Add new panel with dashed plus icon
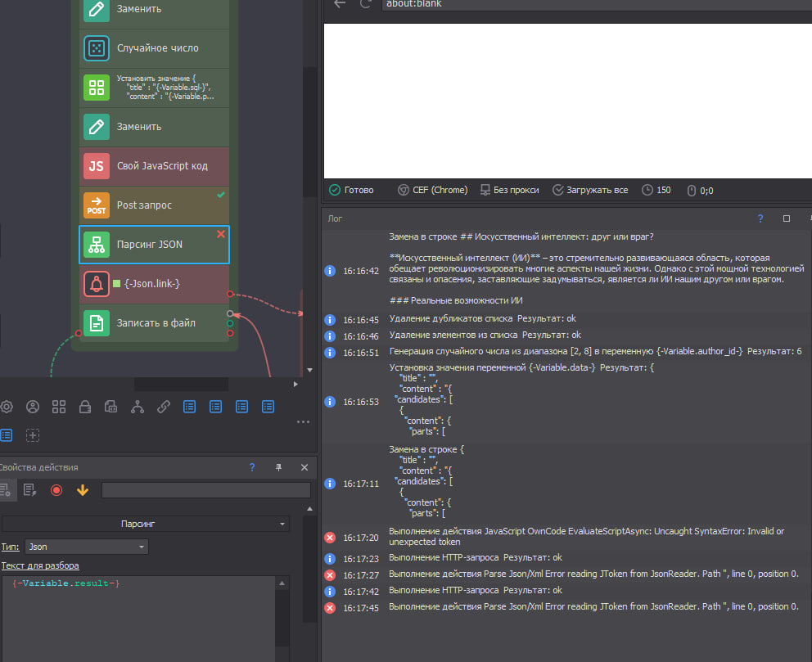 pos(33,435)
